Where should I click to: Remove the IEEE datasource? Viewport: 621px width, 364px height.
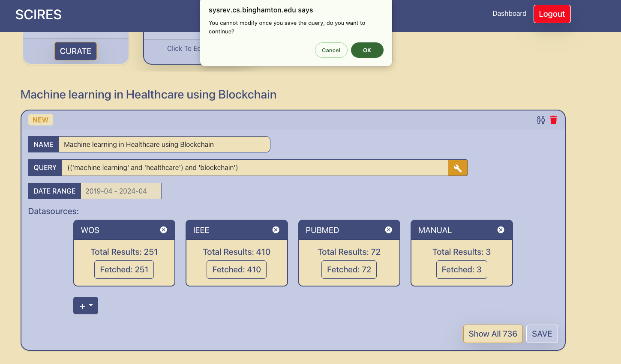pos(276,230)
